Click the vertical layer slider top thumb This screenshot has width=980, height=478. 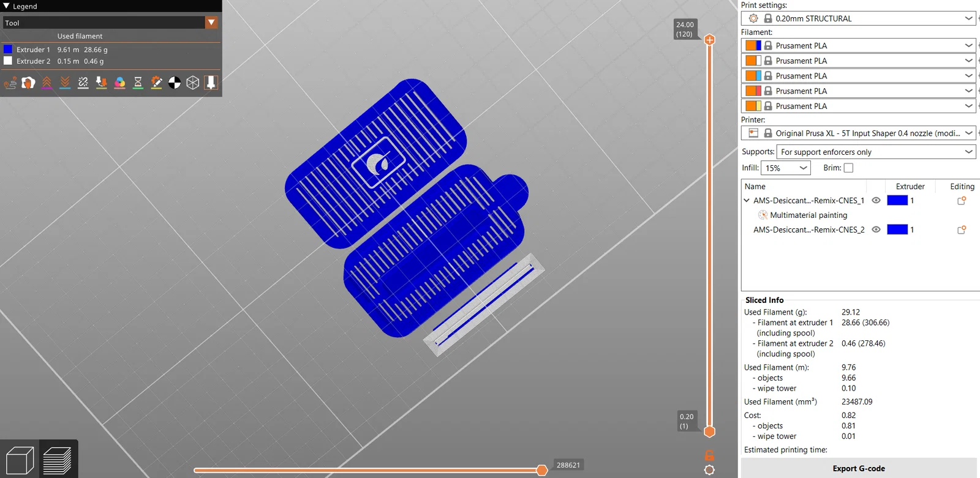point(709,40)
